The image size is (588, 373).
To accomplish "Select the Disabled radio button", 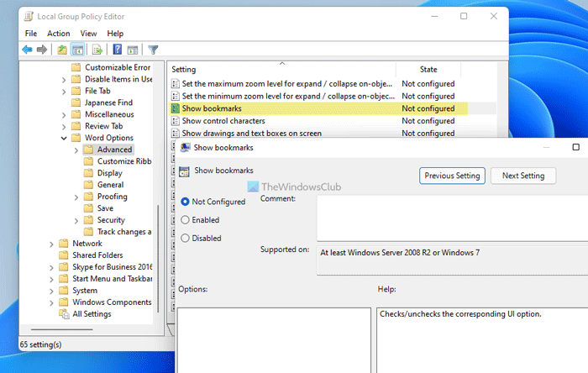I will 185,238.
